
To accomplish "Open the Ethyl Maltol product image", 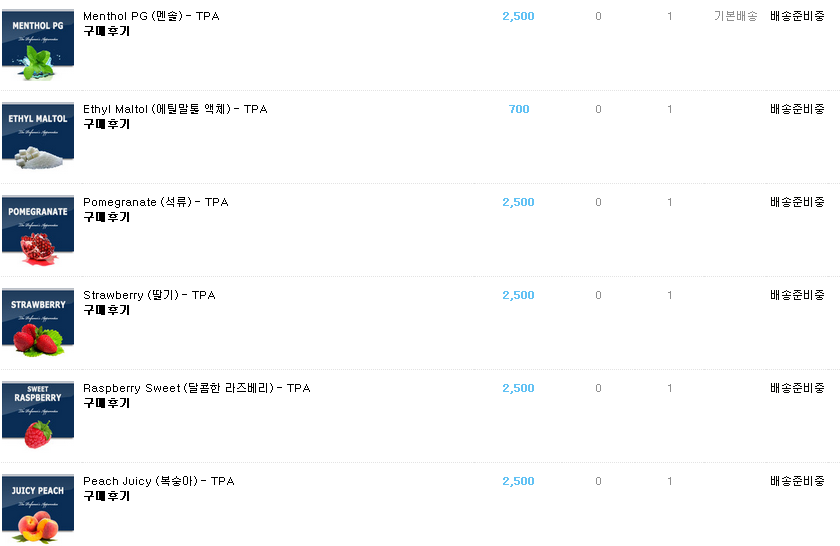I will (x=38, y=136).
